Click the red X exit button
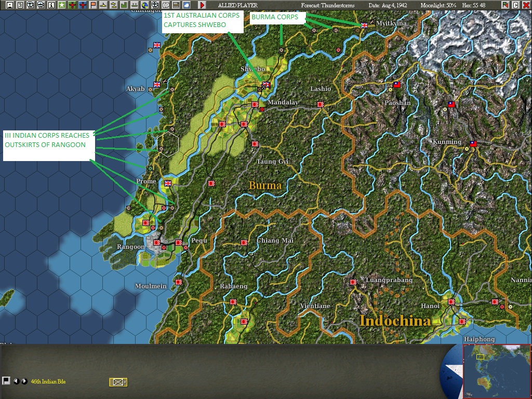532x399 pixels. click(526, 5)
